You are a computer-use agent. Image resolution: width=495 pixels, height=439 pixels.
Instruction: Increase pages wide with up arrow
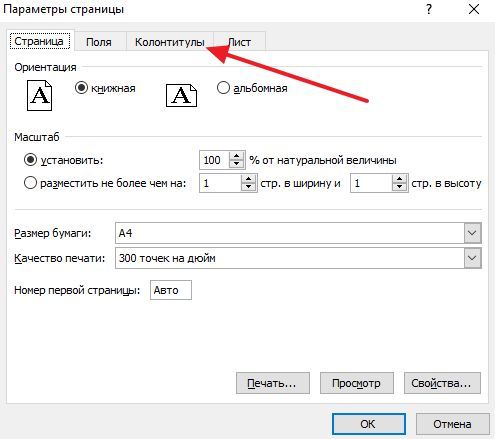click(x=248, y=179)
